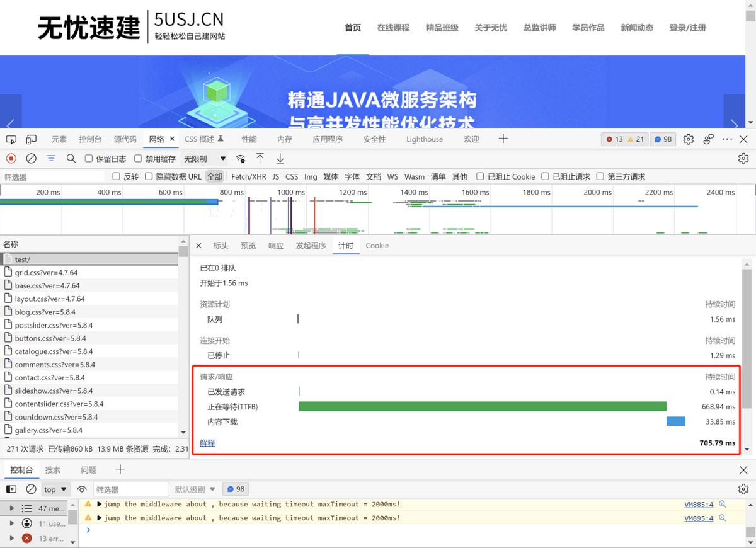Open the Lighthouse panel tab
This screenshot has width=756, height=548.
coord(424,139)
